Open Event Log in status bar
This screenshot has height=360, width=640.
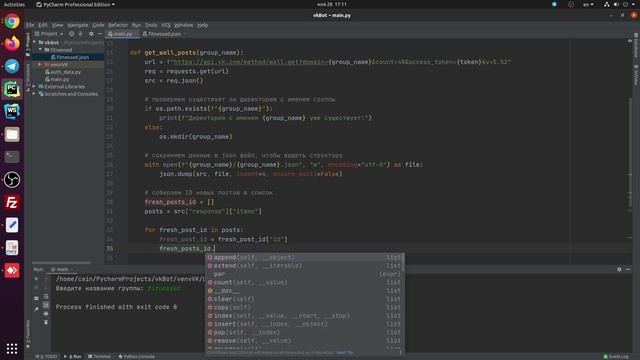[x=616, y=356]
